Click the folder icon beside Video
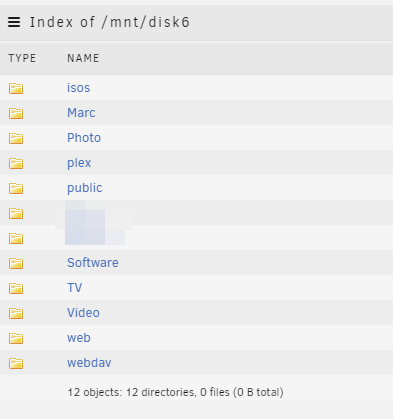393x419 pixels. point(16,313)
